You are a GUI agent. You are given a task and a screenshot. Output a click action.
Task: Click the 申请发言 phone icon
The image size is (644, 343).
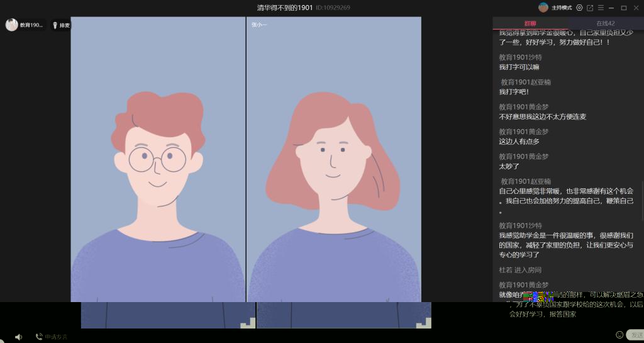click(39, 337)
